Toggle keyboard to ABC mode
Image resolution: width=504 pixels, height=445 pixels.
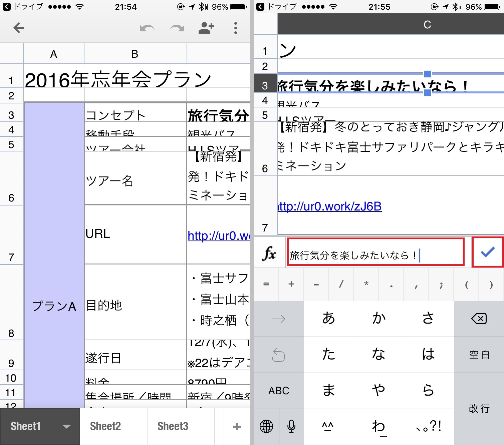(279, 391)
